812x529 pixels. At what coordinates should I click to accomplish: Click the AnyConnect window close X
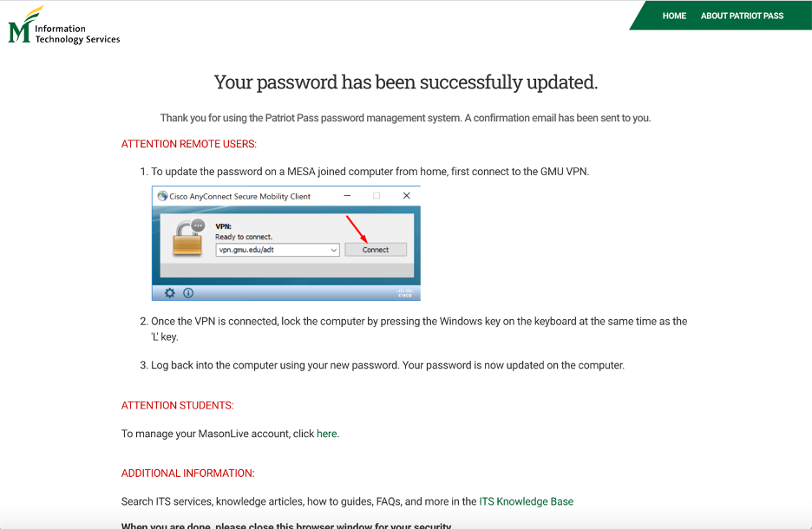click(x=406, y=197)
